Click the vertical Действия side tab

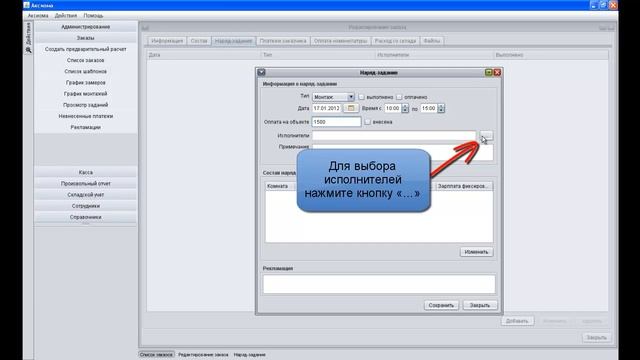coord(28,34)
